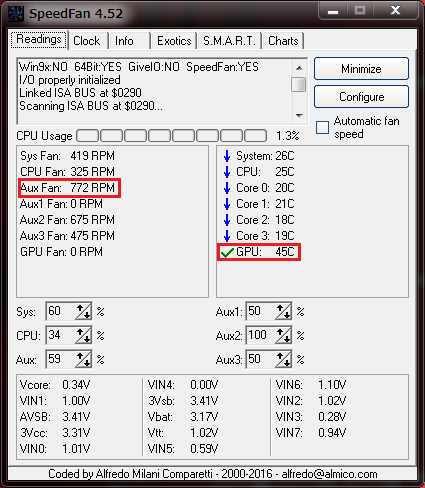
Task: Click the Vcore 0.34V voltage reading
Action: [55, 385]
